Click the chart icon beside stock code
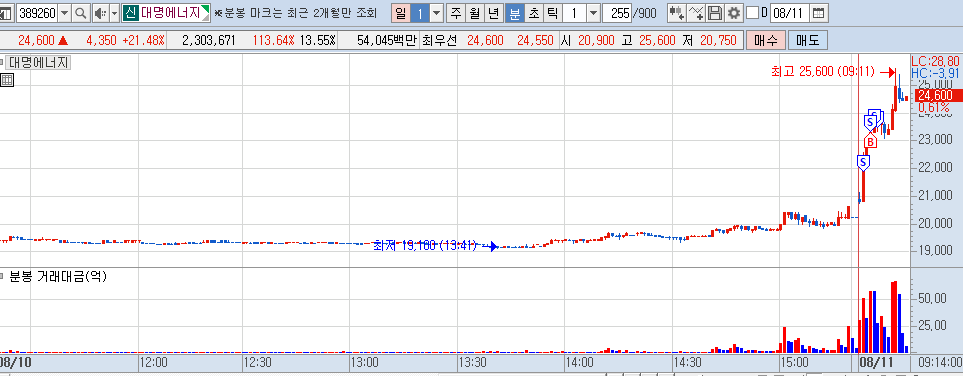The image size is (963, 376). tap(6, 12)
